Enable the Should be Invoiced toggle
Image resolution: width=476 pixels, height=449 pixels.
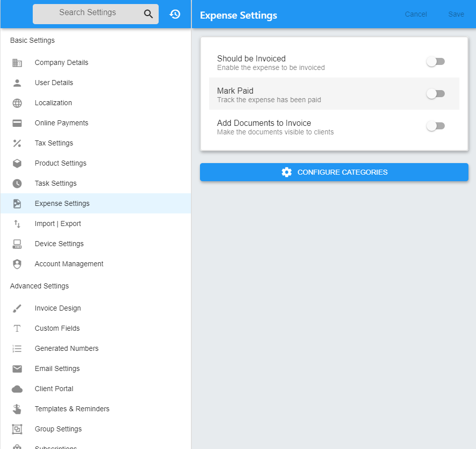point(435,61)
